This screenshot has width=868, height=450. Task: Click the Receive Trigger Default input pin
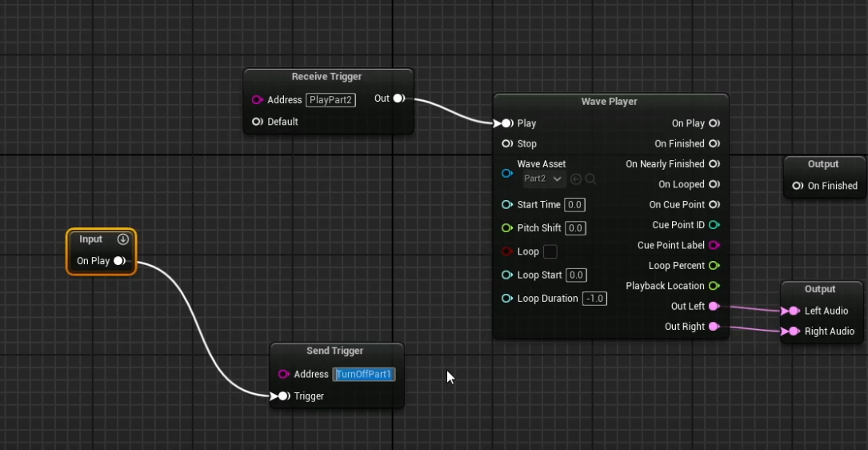pos(257,122)
